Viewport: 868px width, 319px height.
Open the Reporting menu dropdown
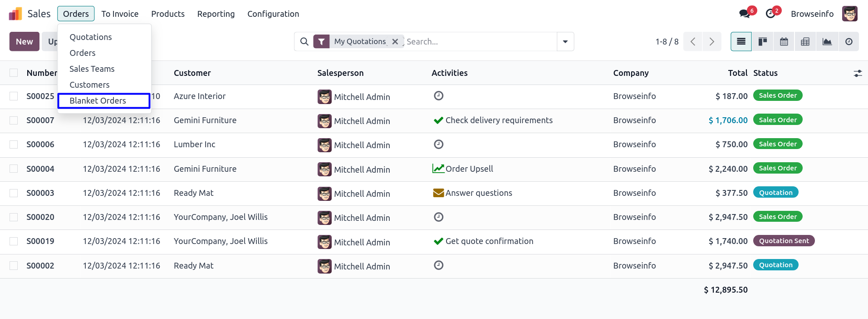pyautogui.click(x=216, y=14)
